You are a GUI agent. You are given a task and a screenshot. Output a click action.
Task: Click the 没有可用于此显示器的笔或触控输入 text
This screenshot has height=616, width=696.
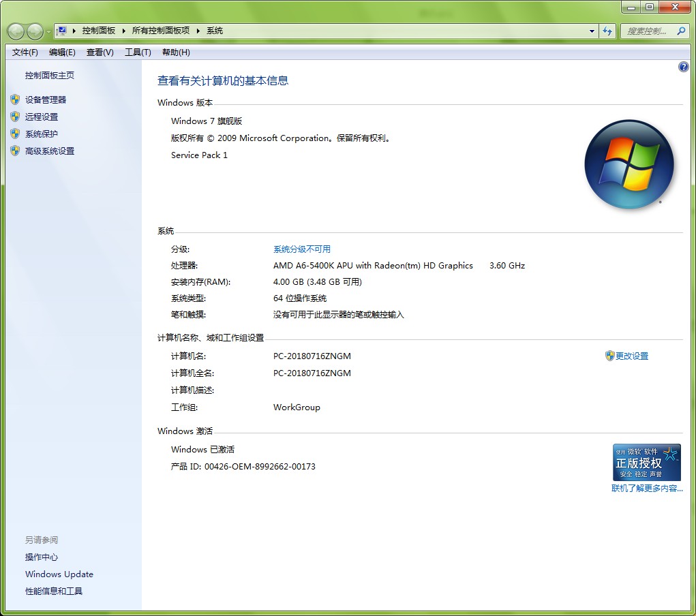[338, 315]
